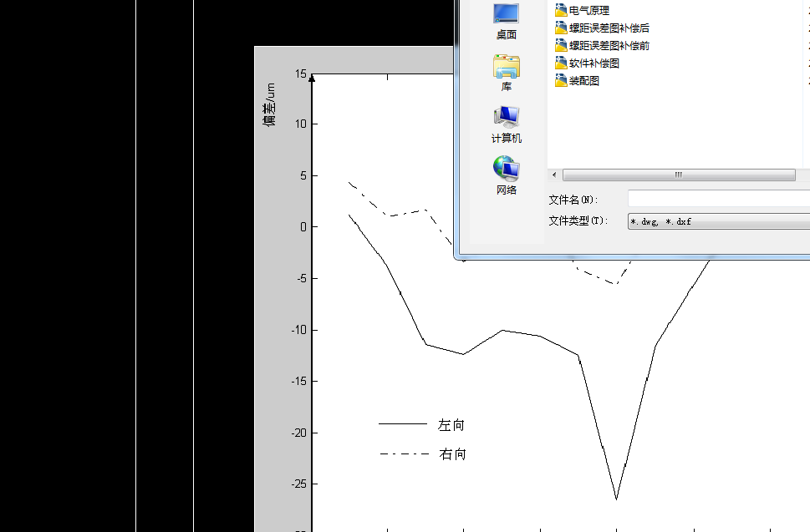Open the 网络 (Network) shortcut
Screen dimensions: 810x532
tap(507, 176)
